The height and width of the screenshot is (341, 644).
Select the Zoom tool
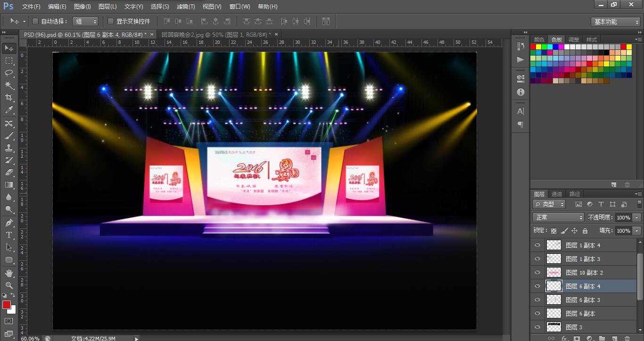pyautogui.click(x=9, y=285)
